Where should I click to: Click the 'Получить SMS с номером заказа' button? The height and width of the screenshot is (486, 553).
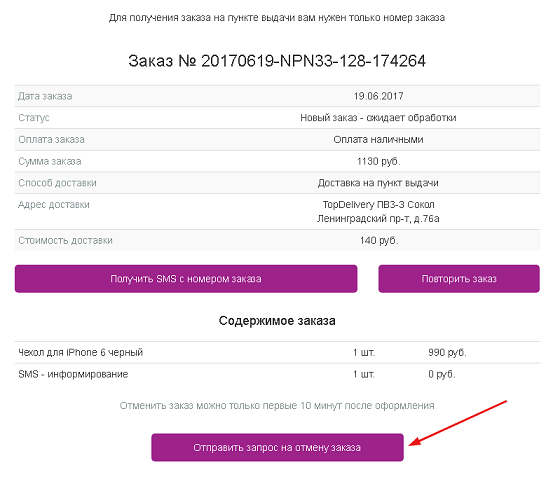coord(186,279)
